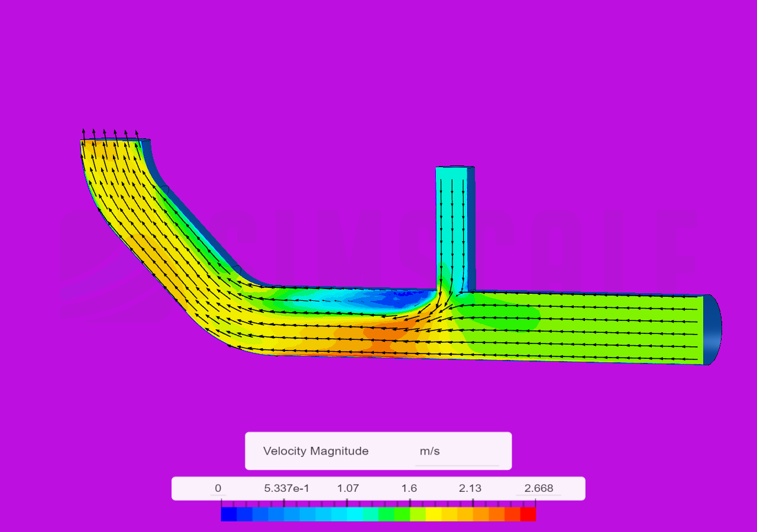Open the Velocity Magnitude field selector
The image size is (757, 532).
[x=316, y=451]
